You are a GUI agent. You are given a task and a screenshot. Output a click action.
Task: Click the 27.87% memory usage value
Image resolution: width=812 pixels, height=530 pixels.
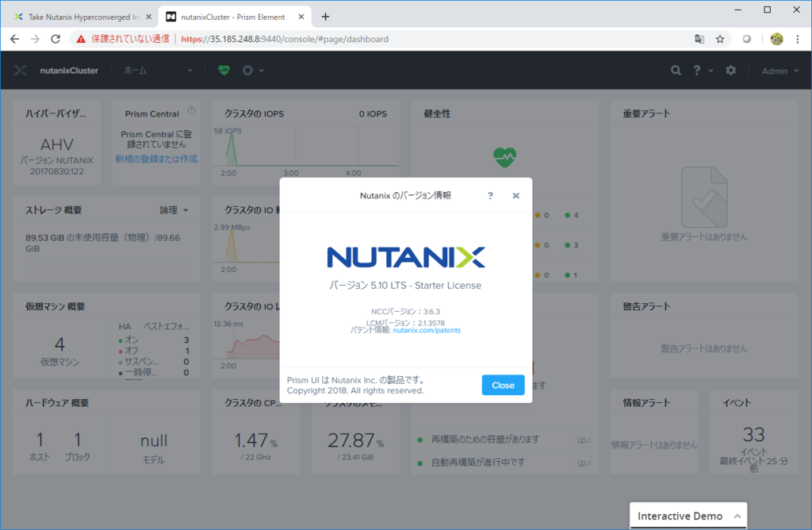[356, 440]
